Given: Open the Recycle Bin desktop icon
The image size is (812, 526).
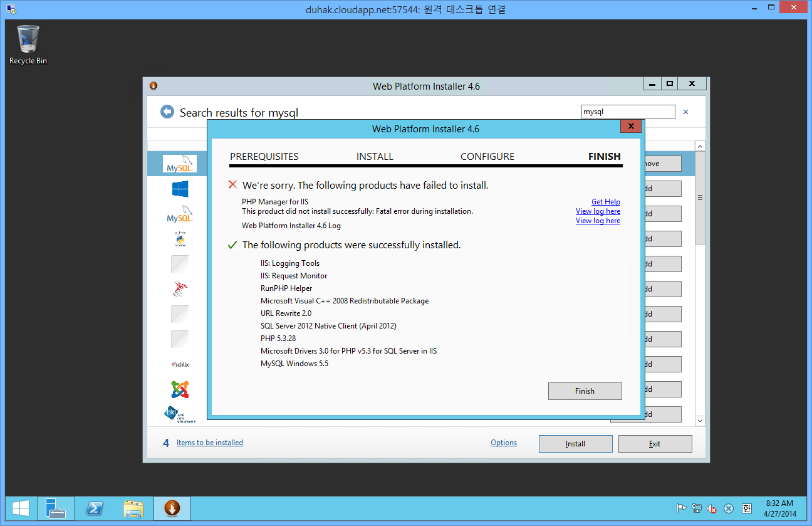Looking at the screenshot, I should [28, 44].
